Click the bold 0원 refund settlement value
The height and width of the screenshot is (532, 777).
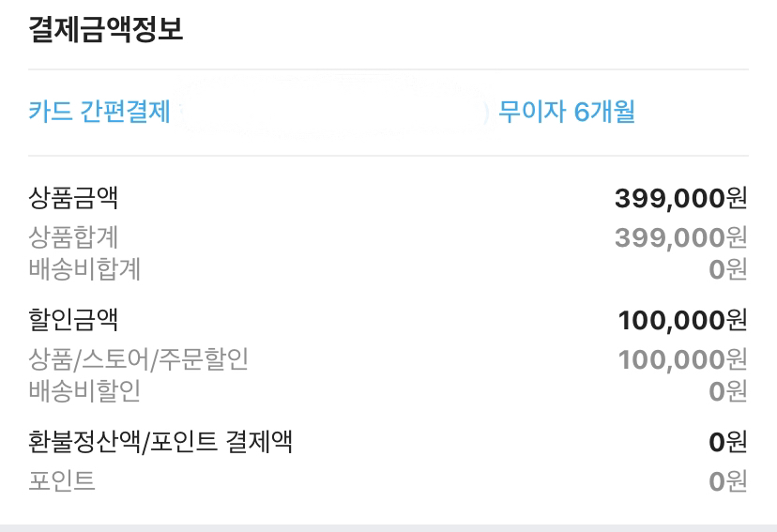click(x=728, y=442)
